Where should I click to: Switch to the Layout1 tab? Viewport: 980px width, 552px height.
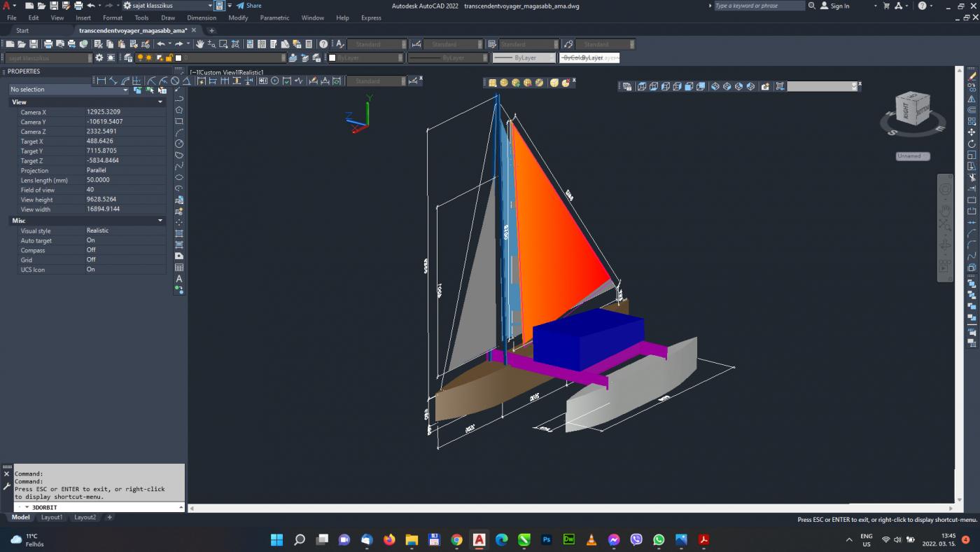pyautogui.click(x=52, y=518)
